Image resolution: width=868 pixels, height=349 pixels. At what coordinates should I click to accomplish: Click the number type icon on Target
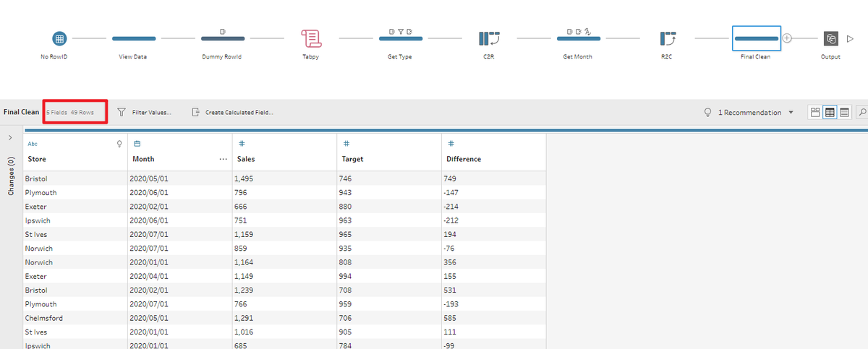[346, 144]
